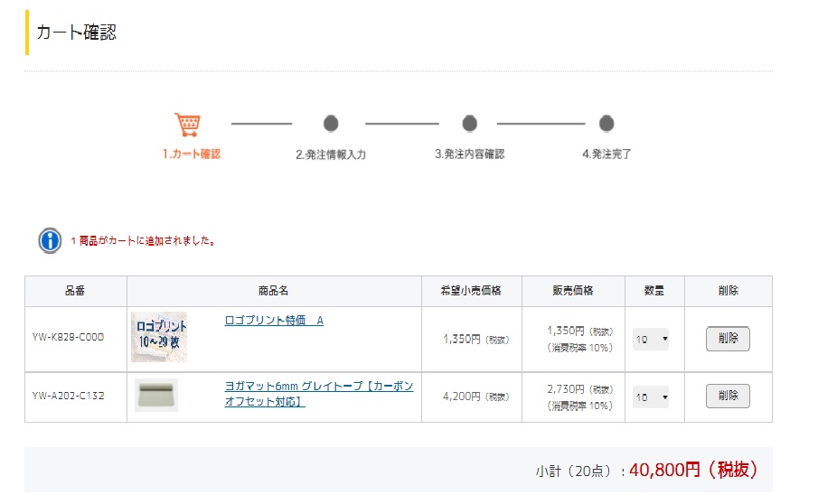
Task: Click the 1.カート確認 step label
Action: click(x=192, y=154)
